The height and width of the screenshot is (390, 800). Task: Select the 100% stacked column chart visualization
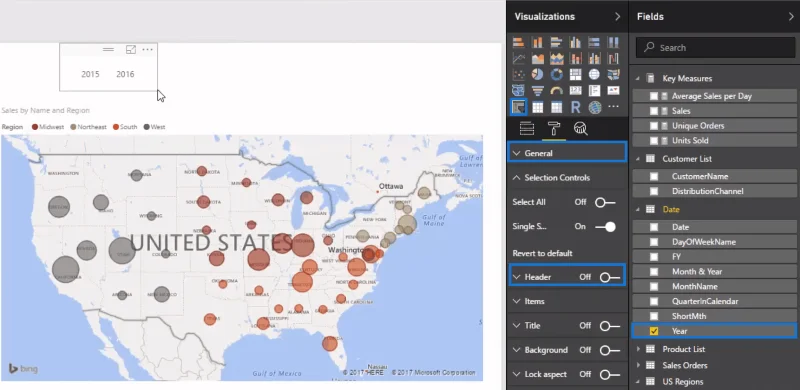(613, 42)
